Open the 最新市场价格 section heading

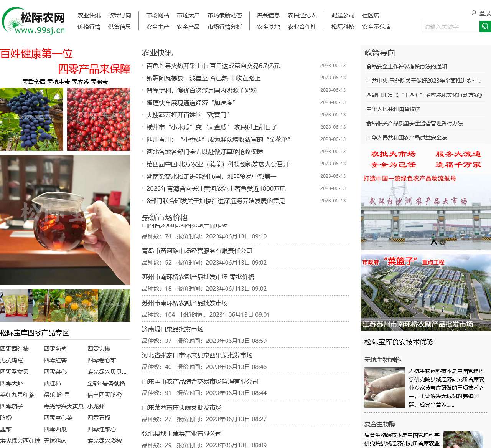pyautogui.click(x=165, y=218)
